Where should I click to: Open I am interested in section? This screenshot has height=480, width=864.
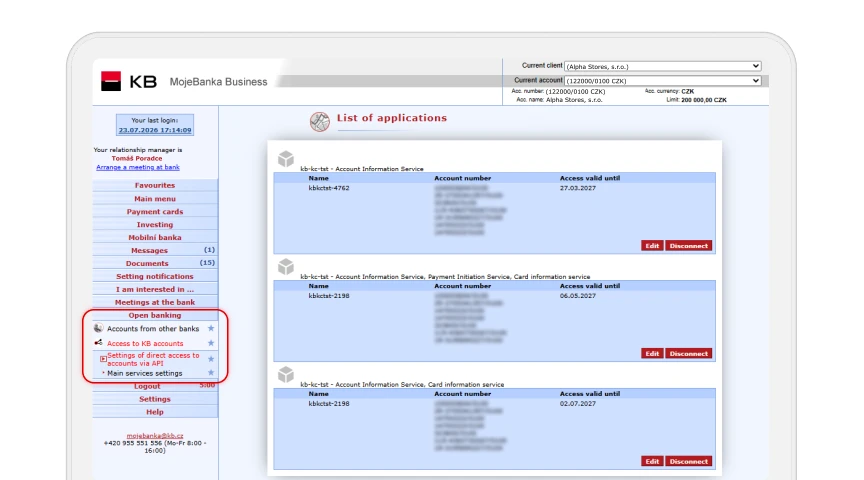(x=155, y=289)
